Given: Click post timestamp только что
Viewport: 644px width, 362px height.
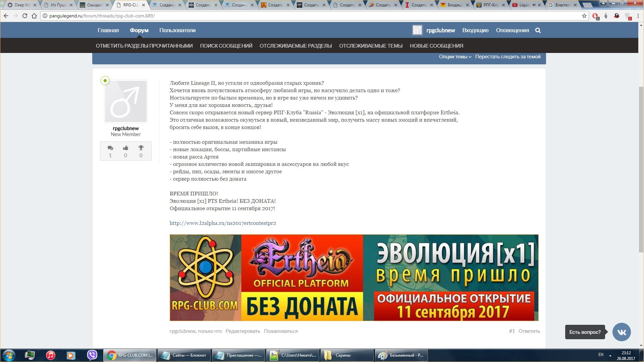Looking at the screenshot, I should tap(210, 331).
